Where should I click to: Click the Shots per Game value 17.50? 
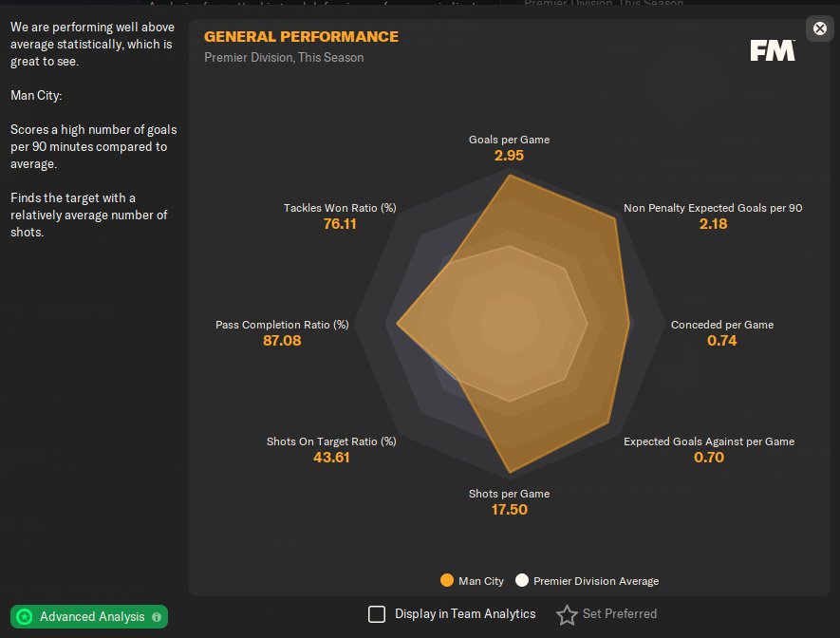pos(509,510)
